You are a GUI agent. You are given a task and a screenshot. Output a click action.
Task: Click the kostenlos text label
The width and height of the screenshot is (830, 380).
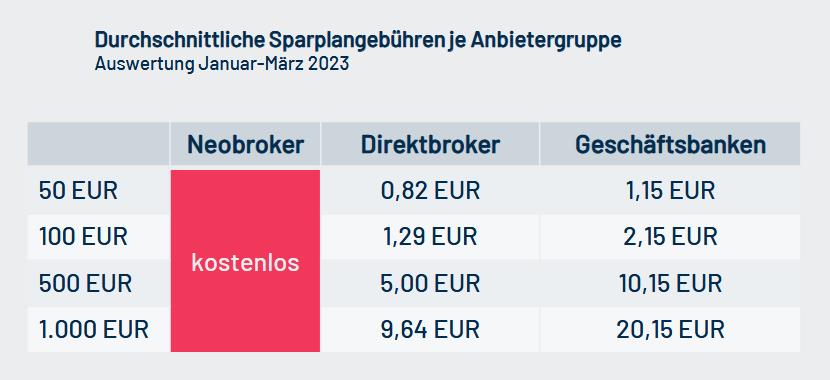click(x=245, y=263)
